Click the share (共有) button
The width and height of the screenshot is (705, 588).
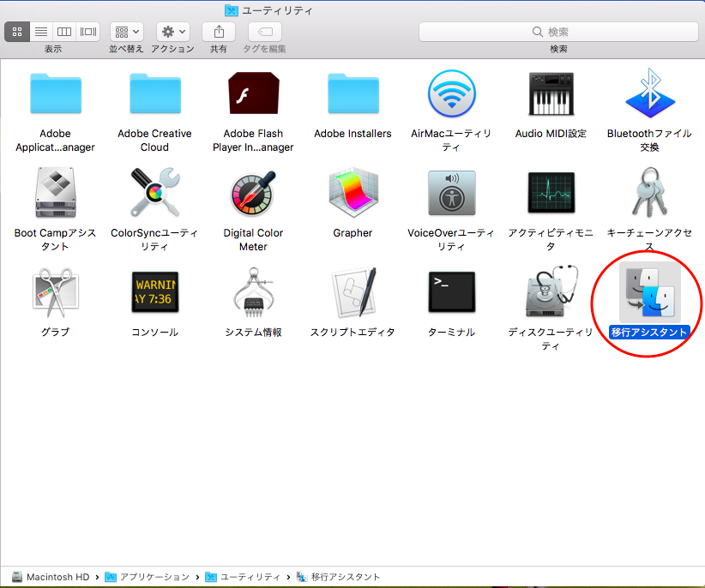pyautogui.click(x=219, y=32)
